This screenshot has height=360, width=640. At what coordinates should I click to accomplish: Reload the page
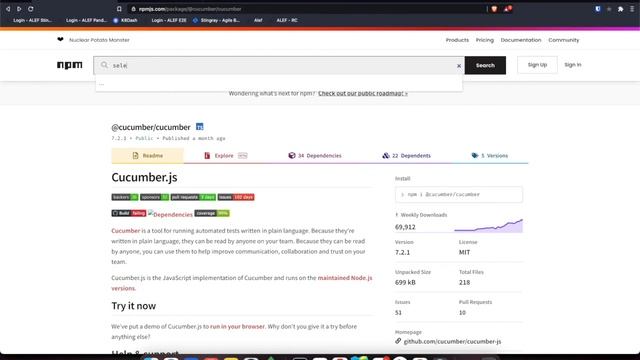[x=31, y=9]
